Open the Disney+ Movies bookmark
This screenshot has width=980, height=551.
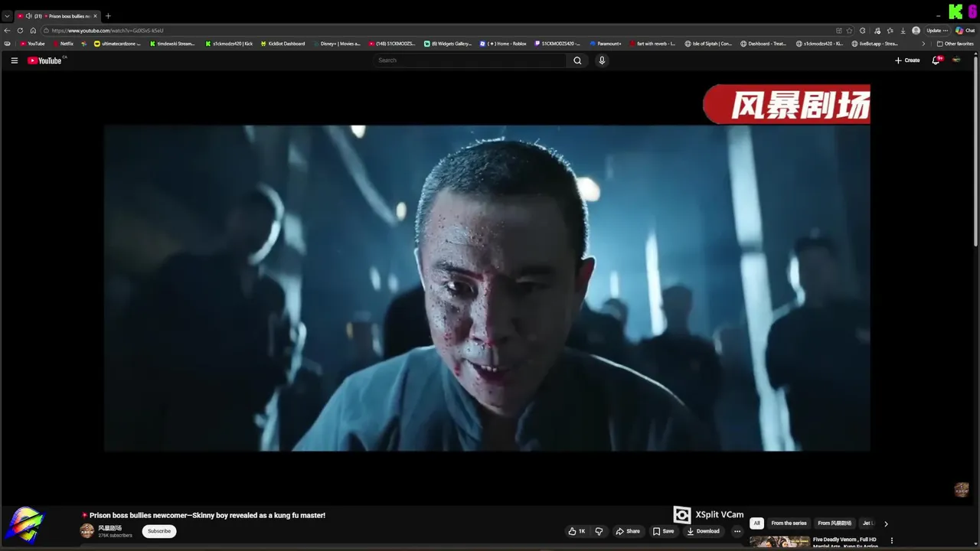tap(336, 44)
